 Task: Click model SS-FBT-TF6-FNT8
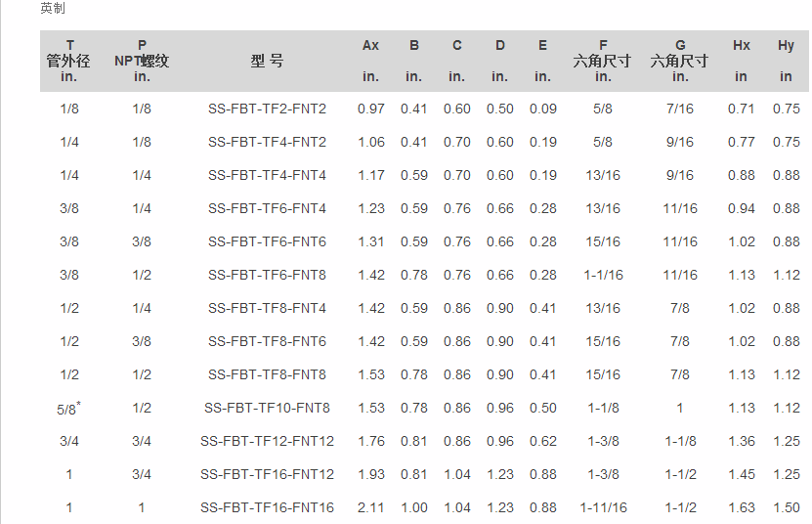[x=267, y=275]
